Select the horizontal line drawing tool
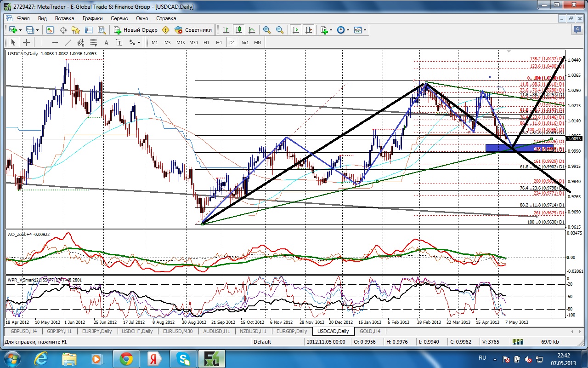 (x=55, y=42)
